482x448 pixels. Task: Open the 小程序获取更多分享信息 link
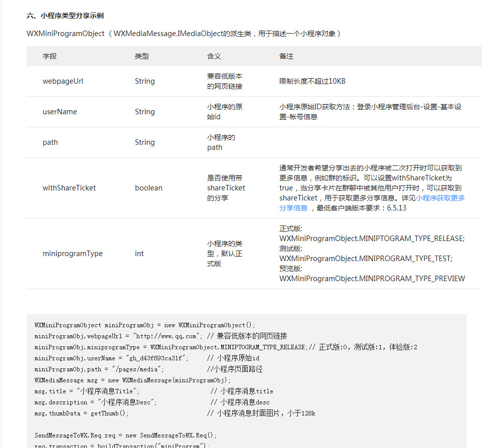click(440, 198)
